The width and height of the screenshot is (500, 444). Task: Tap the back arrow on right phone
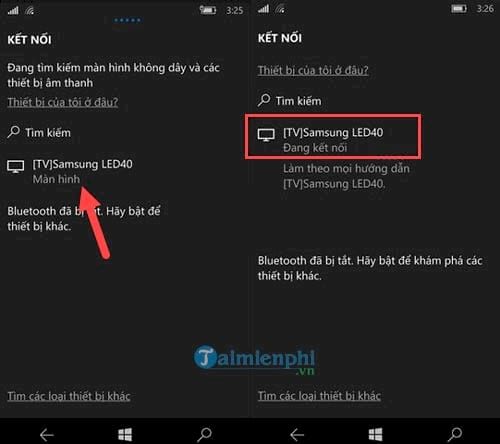tap(297, 435)
